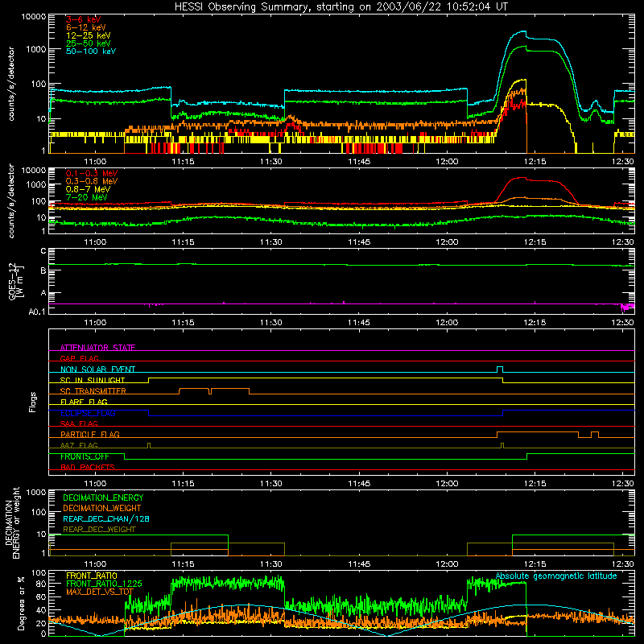Click the A0.1 y-axis label on GOES plot
Screen dimensions: 644x644
[x=37, y=312]
